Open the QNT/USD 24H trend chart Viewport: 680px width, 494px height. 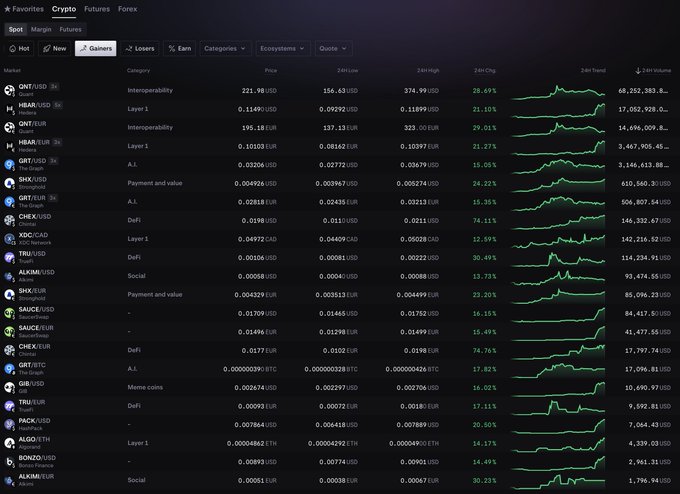tap(558, 92)
